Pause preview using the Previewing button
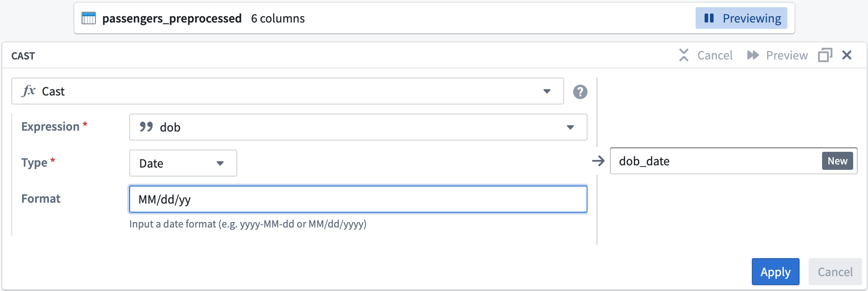This screenshot has width=868, height=291. (x=741, y=18)
